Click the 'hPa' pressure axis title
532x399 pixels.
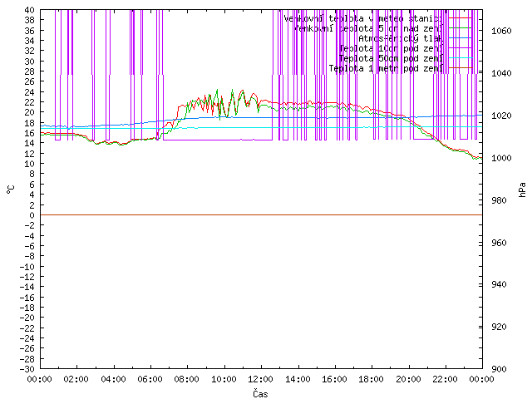coord(522,190)
